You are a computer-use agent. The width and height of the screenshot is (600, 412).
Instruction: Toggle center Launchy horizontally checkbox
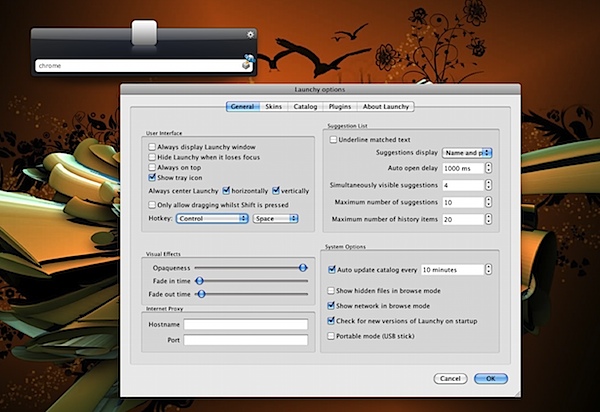[226, 191]
